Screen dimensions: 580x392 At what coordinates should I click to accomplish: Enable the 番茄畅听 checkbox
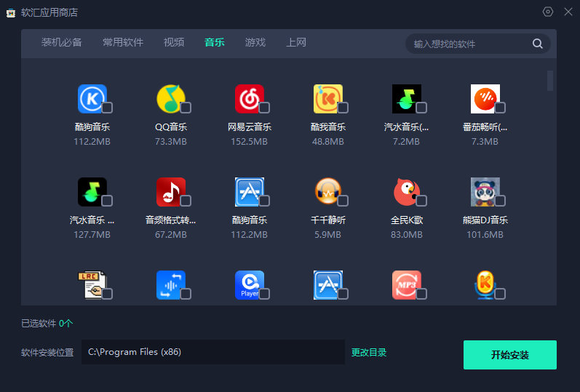[x=500, y=108]
